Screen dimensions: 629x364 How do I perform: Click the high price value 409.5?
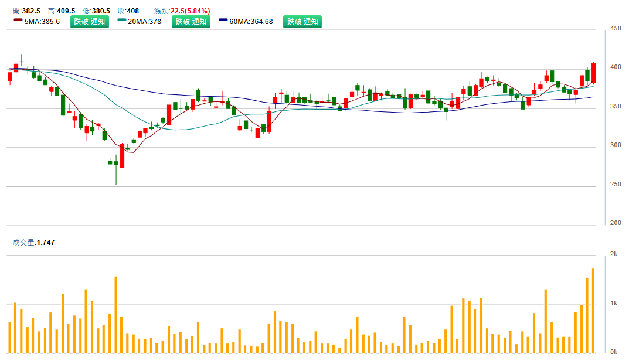[66, 11]
